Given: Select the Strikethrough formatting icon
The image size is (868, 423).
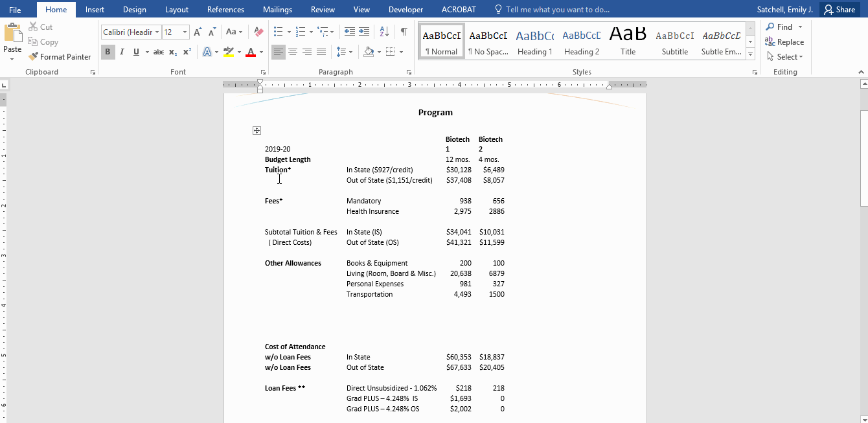Looking at the screenshot, I should click(158, 52).
